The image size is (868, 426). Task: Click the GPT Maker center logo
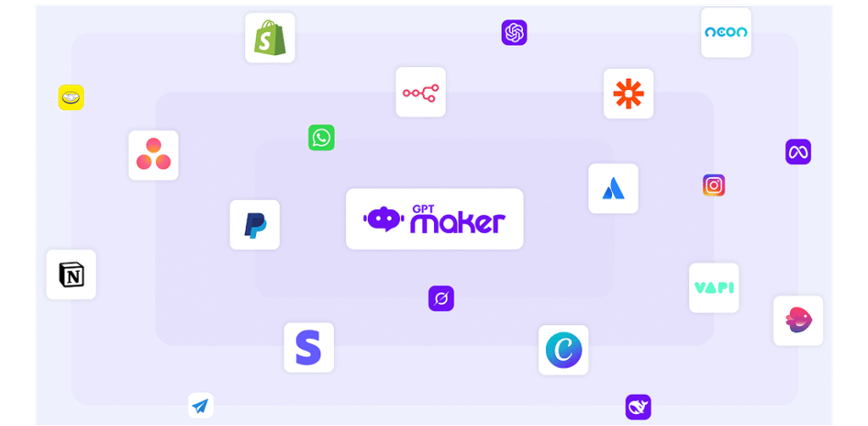tap(435, 219)
